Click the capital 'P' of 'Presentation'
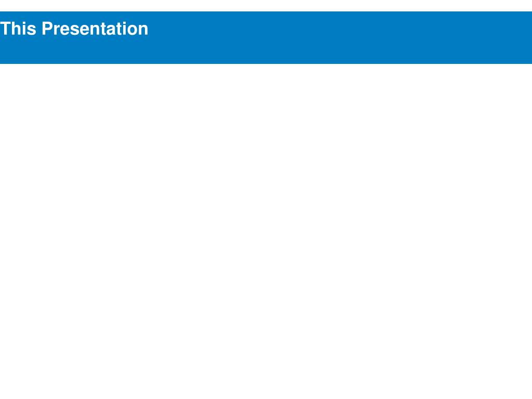The height and width of the screenshot is (399, 532). coord(48,29)
